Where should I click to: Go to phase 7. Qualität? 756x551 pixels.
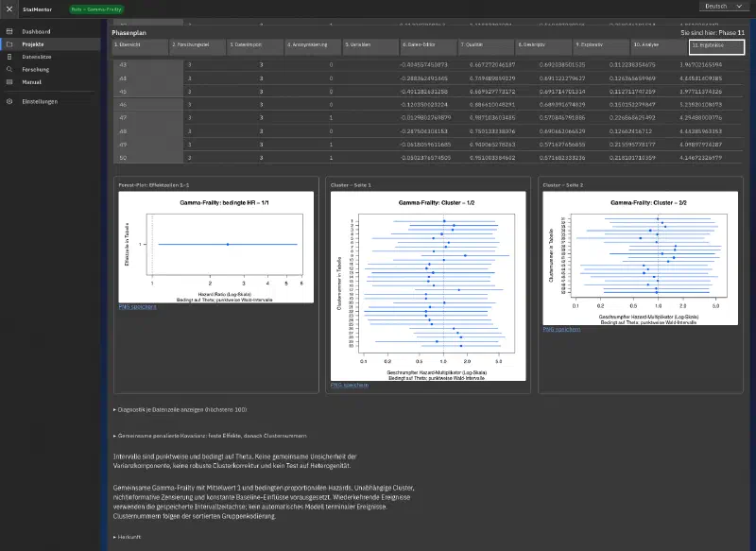point(486,47)
